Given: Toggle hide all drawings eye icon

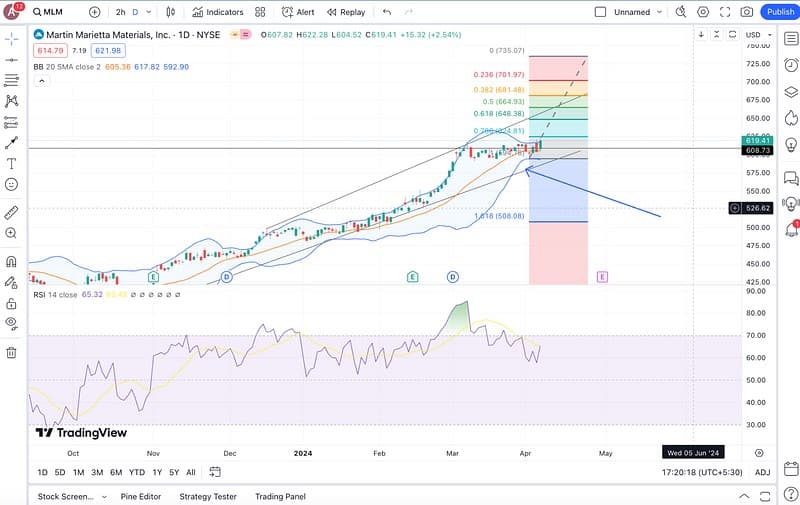Looking at the screenshot, I should 11,323.
